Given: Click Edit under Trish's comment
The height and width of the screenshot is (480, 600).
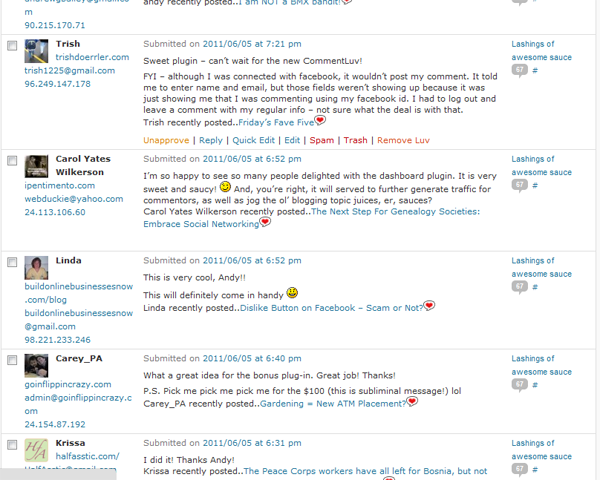Looking at the screenshot, I should point(292,140).
